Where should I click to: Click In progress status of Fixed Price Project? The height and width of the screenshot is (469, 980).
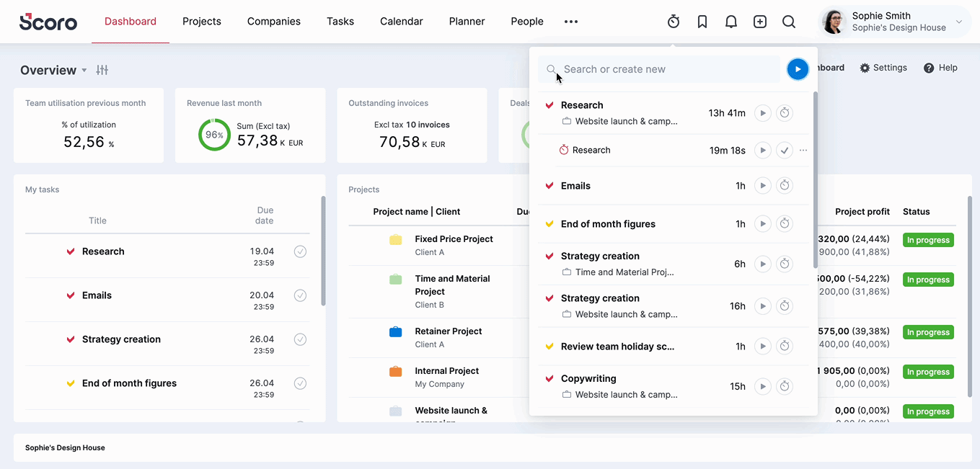coord(928,240)
